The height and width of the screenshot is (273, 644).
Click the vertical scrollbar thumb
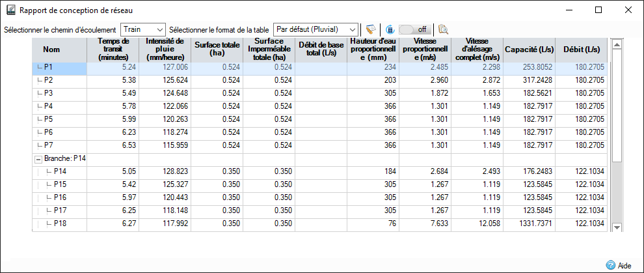[x=617, y=105]
